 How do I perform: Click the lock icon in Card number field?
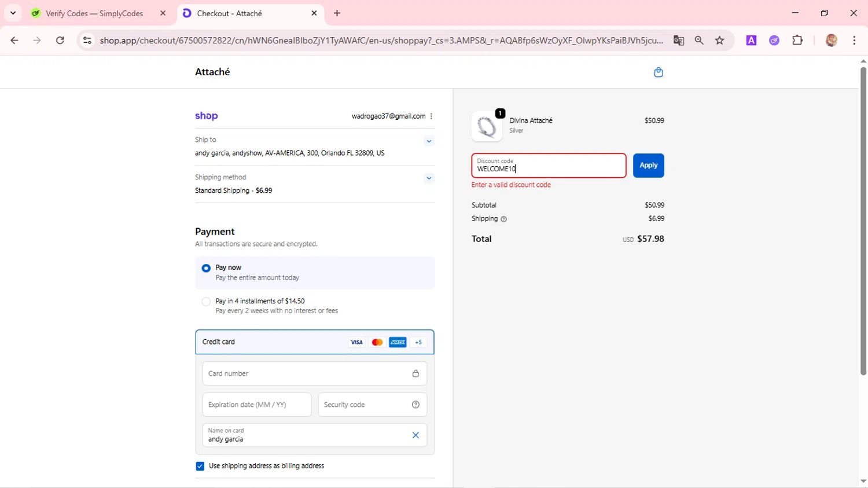(415, 374)
